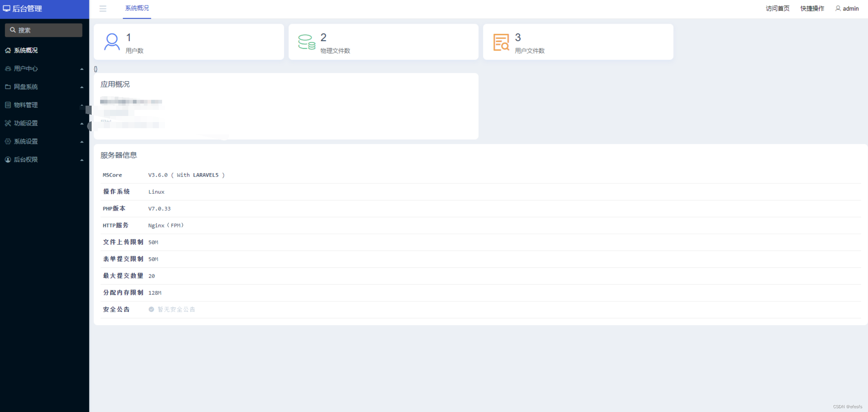Click the home icon beside 系统概况
The image size is (868, 412).
click(x=8, y=50)
